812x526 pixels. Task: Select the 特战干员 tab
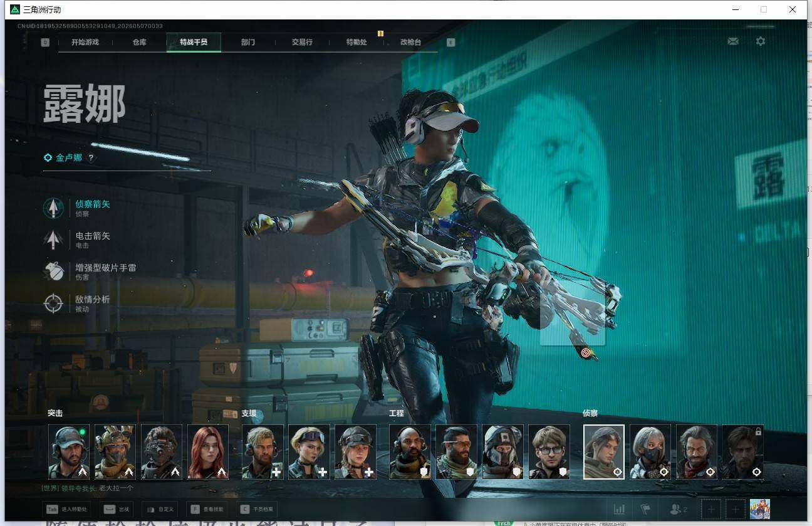point(193,42)
